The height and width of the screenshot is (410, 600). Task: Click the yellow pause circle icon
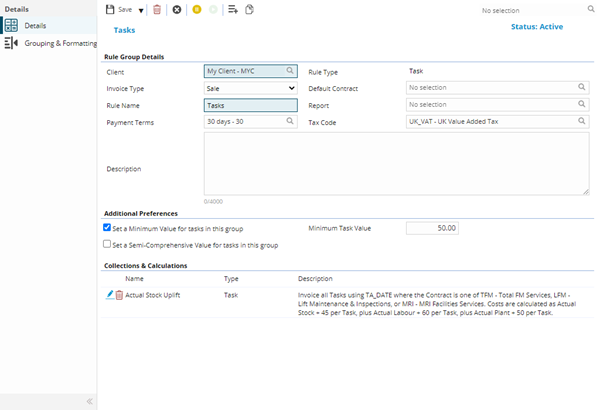click(x=197, y=9)
